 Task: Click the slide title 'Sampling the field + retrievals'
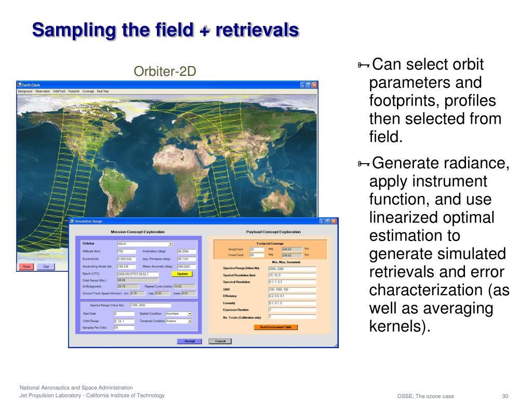tap(166, 30)
